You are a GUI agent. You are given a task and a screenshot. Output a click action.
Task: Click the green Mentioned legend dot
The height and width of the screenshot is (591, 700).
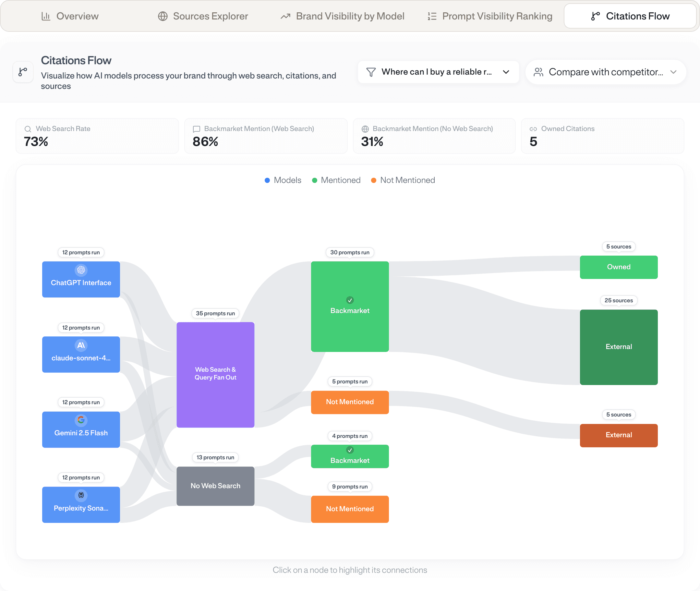tap(315, 181)
